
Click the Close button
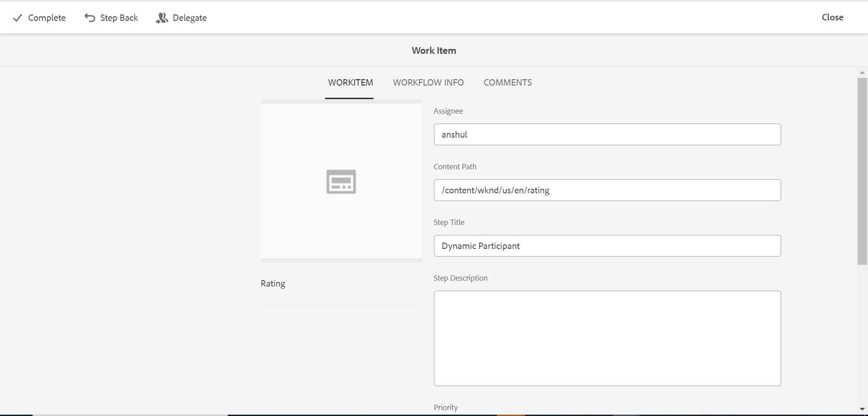[832, 17]
